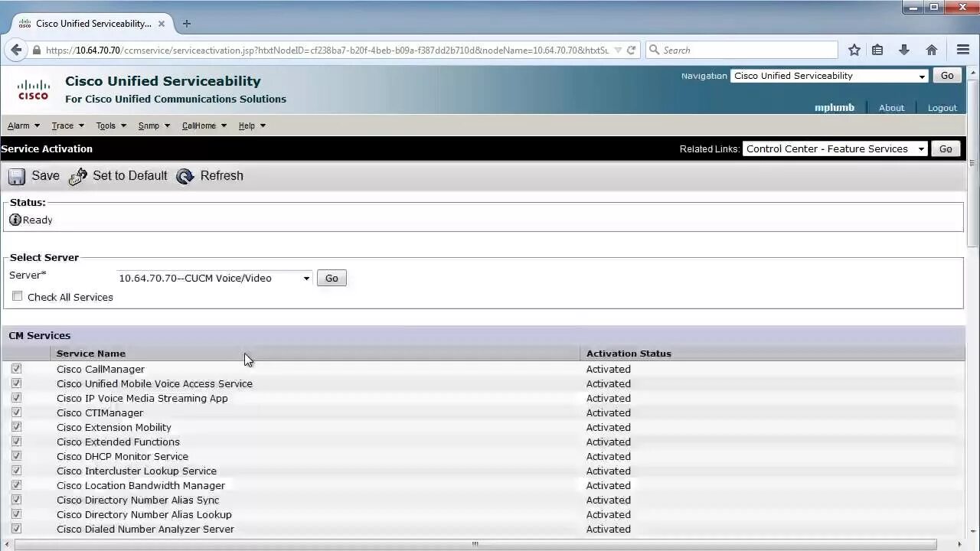Toggle the Cisco Extended Functions checkbox
This screenshot has width=980, height=551.
pos(16,442)
